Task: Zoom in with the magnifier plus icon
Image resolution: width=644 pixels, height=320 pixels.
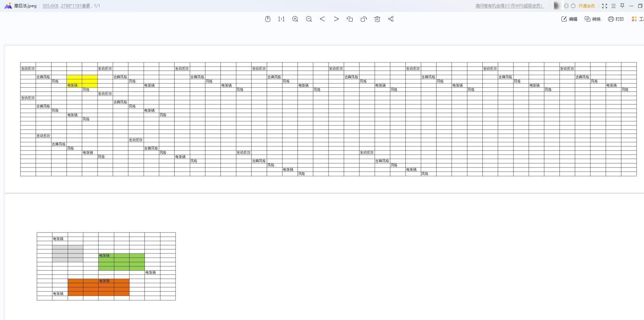Action: 295,19
